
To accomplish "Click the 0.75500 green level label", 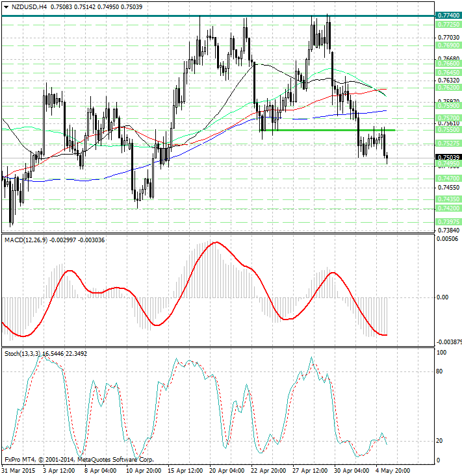I will pos(448,130).
